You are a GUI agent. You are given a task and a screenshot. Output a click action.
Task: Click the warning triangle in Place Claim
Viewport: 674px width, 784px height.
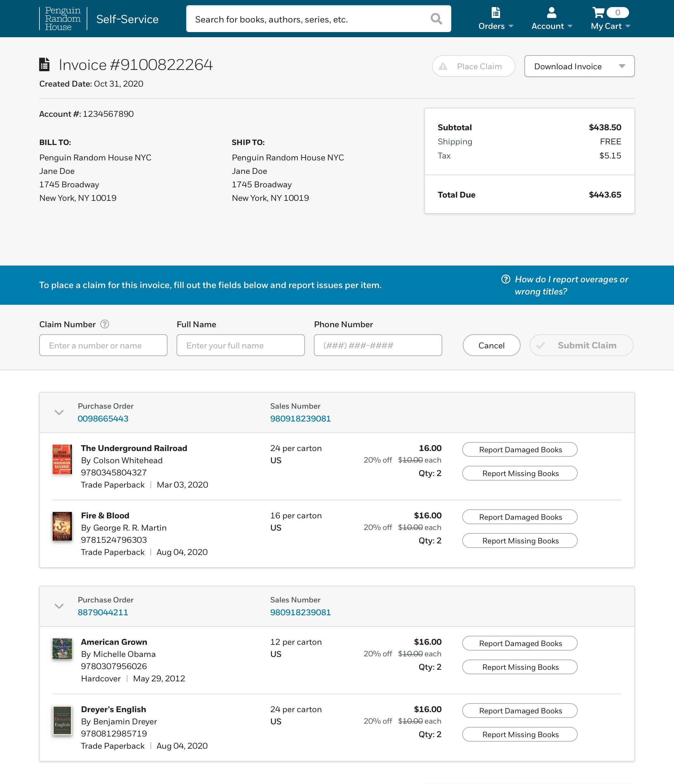tap(443, 67)
